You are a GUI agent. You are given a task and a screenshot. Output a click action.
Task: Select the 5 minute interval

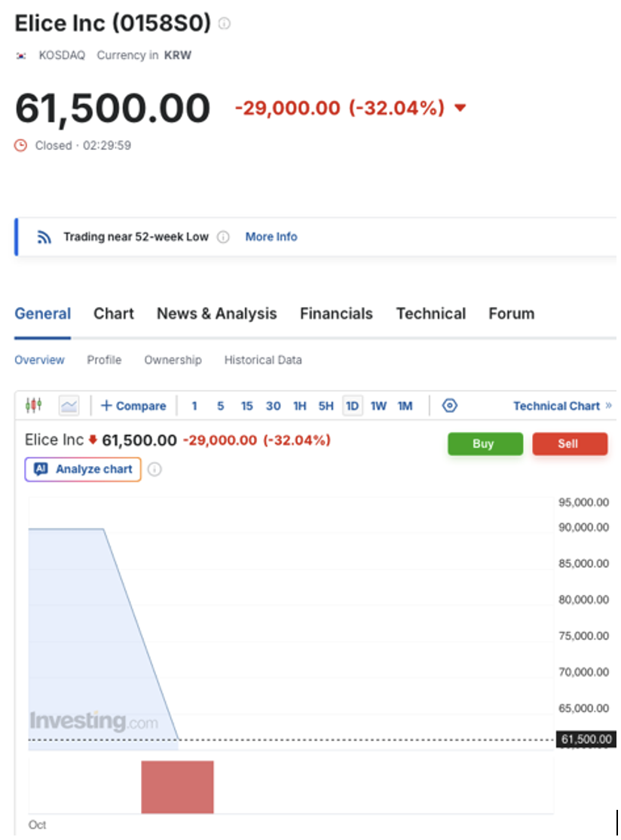click(x=221, y=406)
